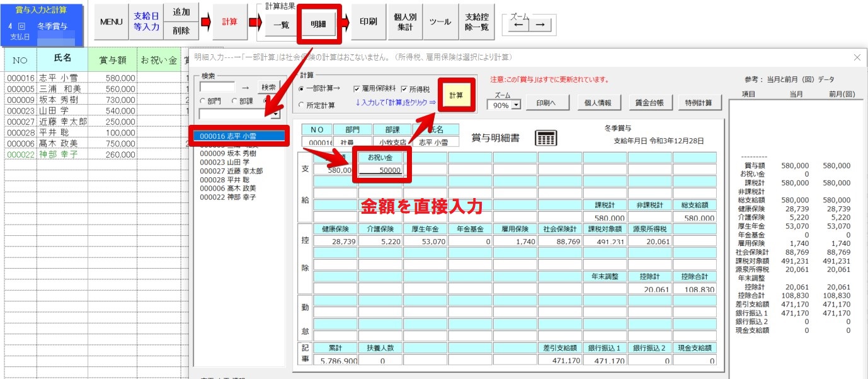Screen dimensions: 868x379
Task: Click the 追加 button
Action: (x=181, y=13)
